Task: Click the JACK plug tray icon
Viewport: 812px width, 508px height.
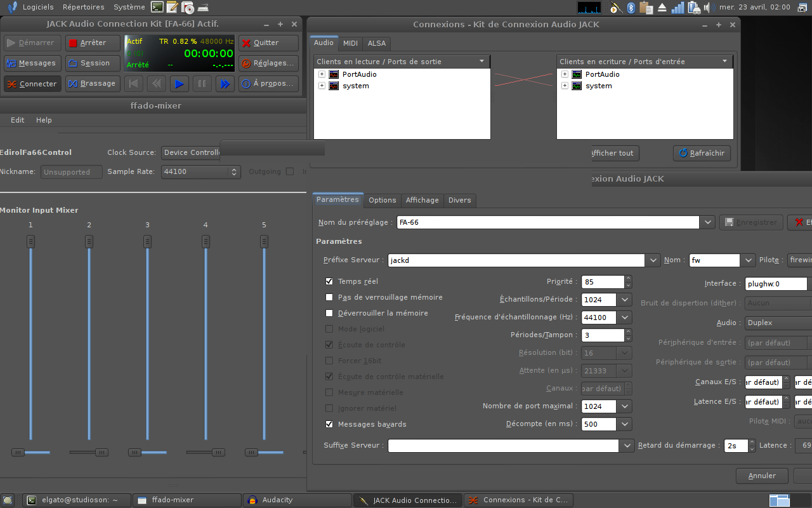Action: click(615, 8)
